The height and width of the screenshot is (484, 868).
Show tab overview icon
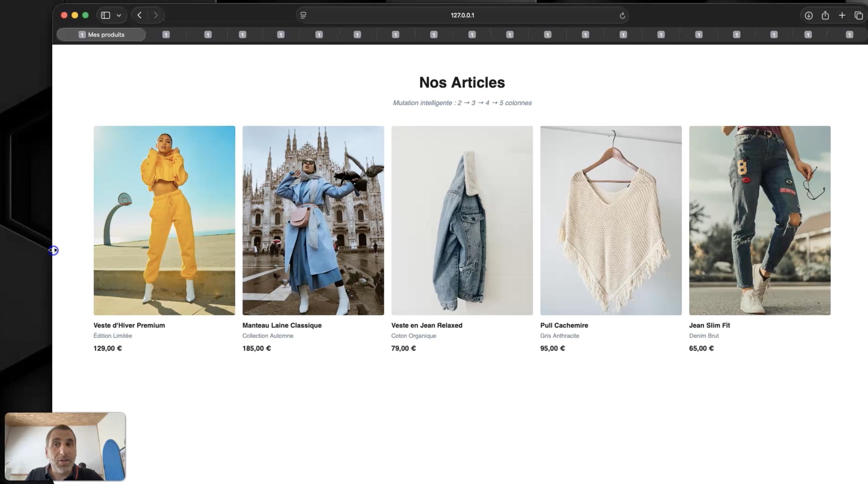tap(858, 16)
